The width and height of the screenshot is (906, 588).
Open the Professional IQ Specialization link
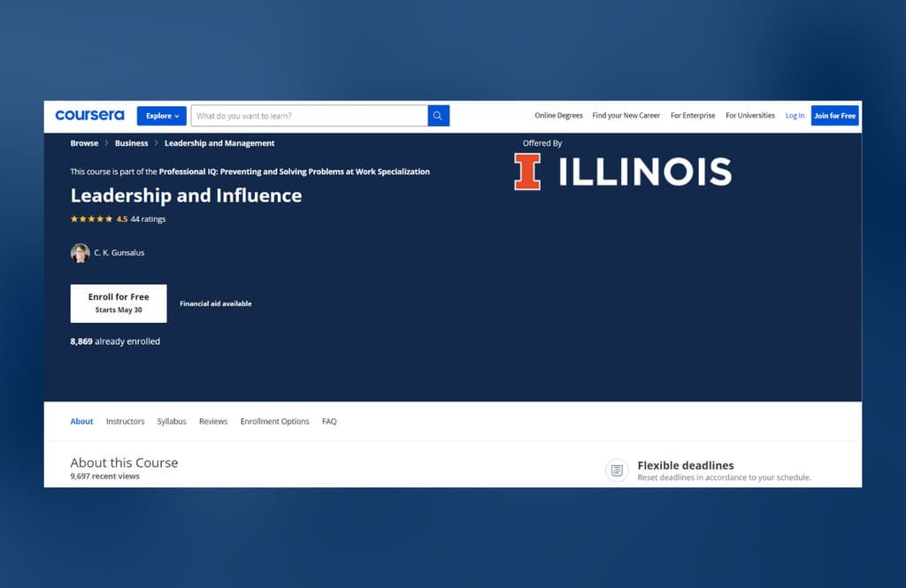[294, 172]
